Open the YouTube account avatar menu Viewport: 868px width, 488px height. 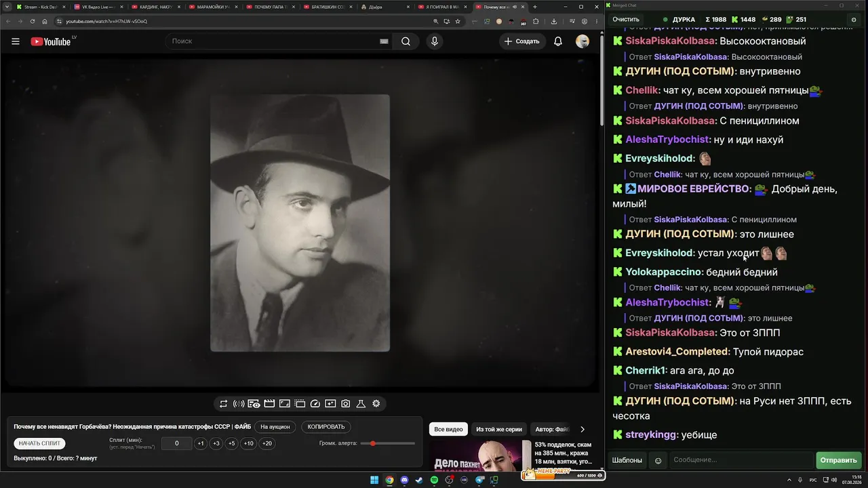[583, 41]
